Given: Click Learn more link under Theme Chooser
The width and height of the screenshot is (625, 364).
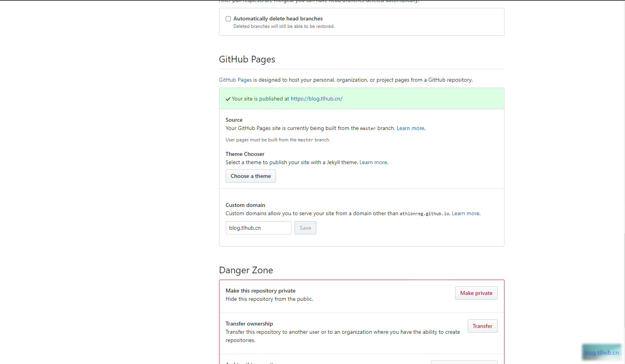Looking at the screenshot, I should [373, 163].
